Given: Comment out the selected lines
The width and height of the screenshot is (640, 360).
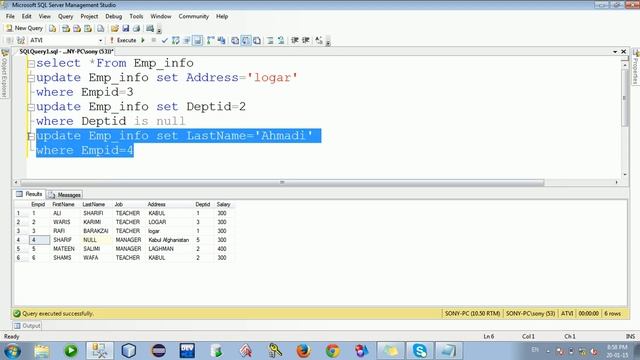Looking at the screenshot, I should pyautogui.click(x=270, y=40).
